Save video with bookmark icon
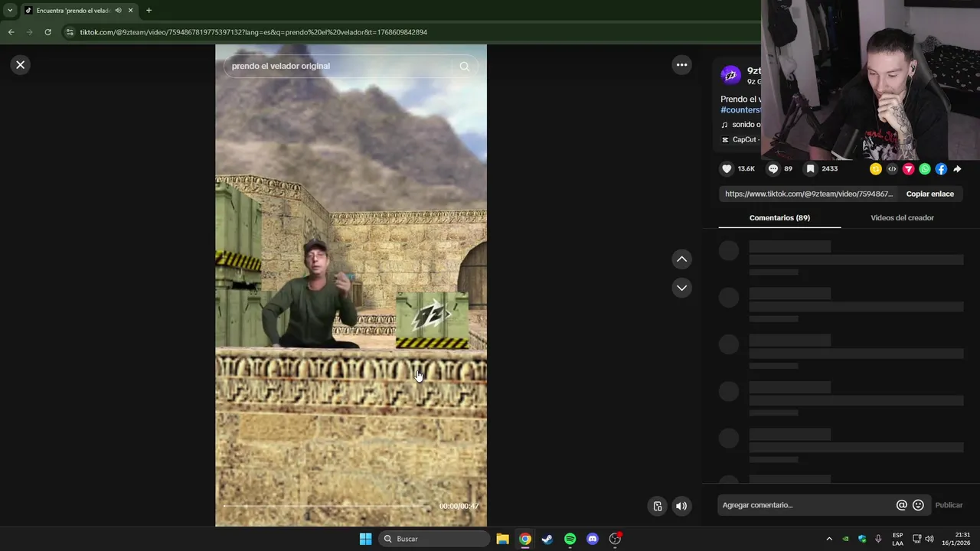The width and height of the screenshot is (980, 551). click(x=810, y=169)
